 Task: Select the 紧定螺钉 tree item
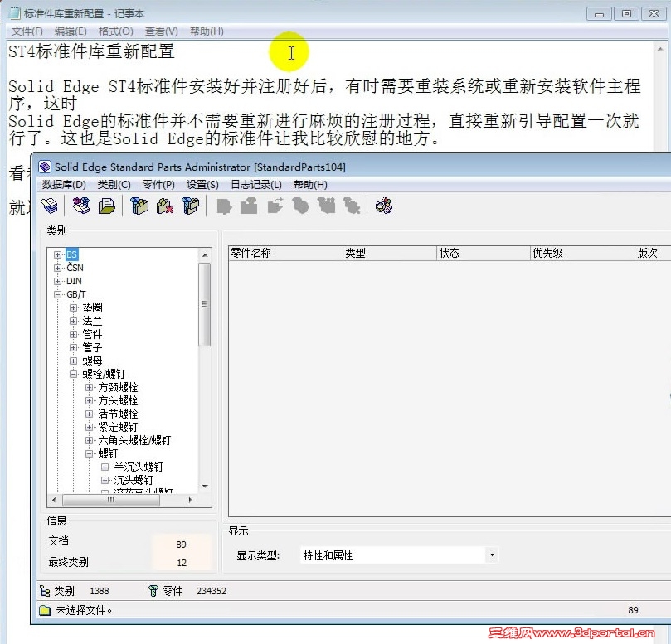click(118, 427)
